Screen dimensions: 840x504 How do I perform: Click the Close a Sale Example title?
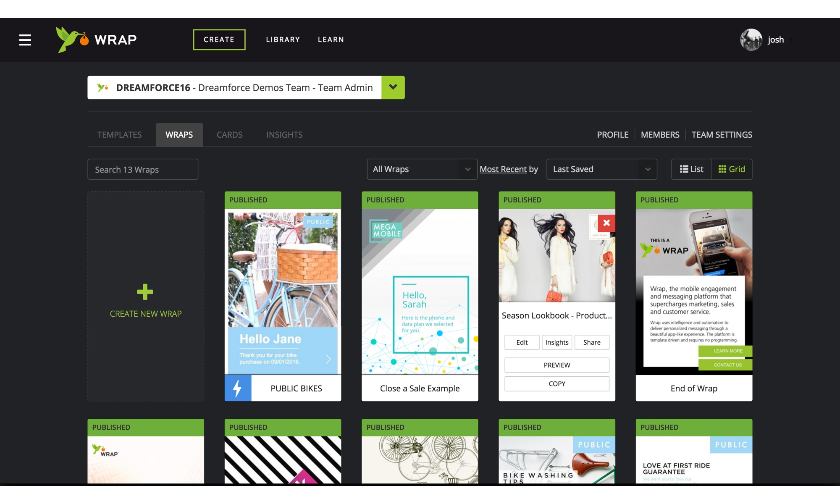420,388
